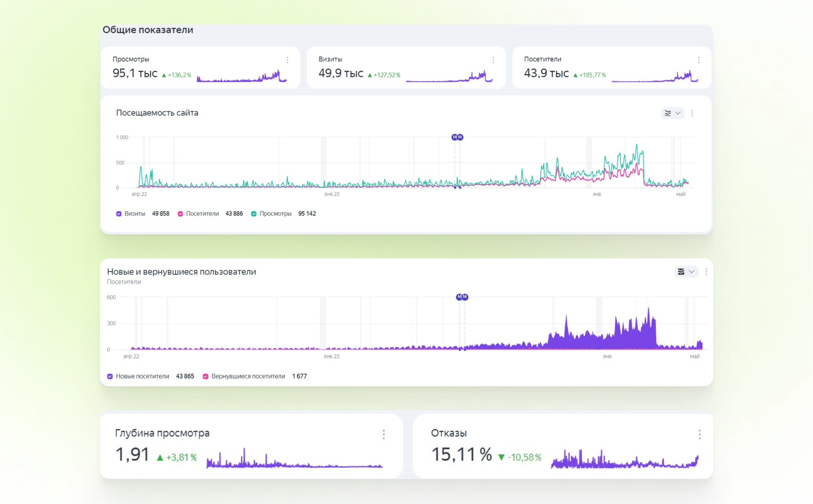Expand the Посещаемость сайта chart type dropdown arrow

pos(678,113)
